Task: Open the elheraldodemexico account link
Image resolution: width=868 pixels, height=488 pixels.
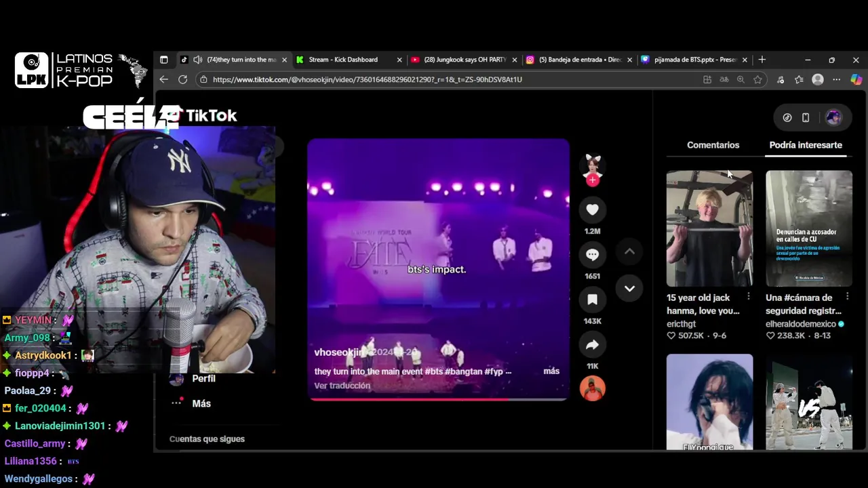Action: click(x=801, y=324)
